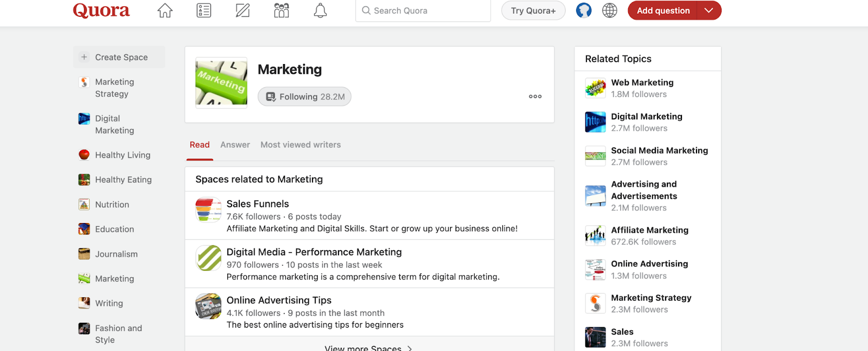Open the Most viewed writers tab
The image size is (868, 351).
pos(301,145)
